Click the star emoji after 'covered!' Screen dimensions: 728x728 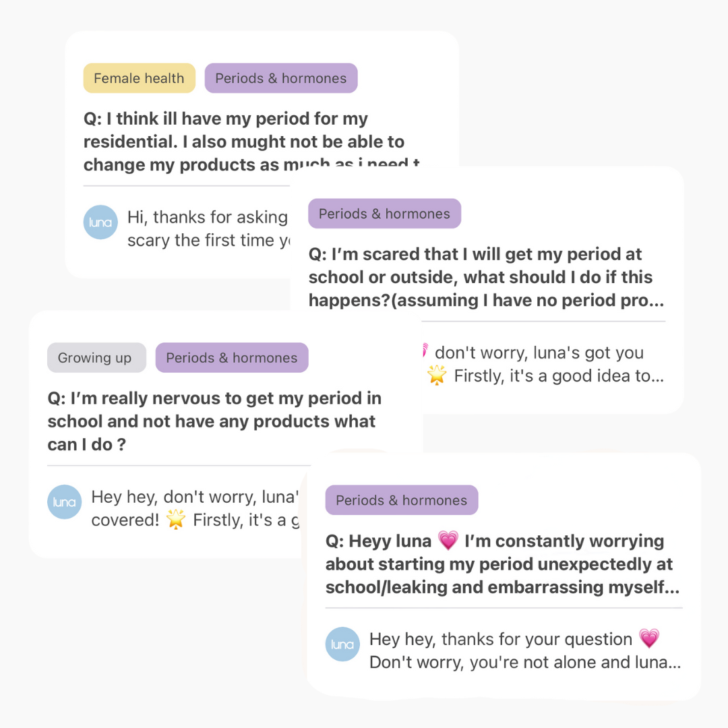176,520
